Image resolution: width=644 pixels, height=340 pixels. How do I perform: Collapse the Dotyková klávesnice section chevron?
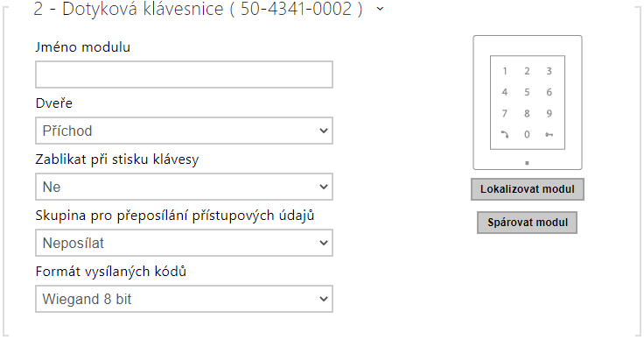[380, 9]
